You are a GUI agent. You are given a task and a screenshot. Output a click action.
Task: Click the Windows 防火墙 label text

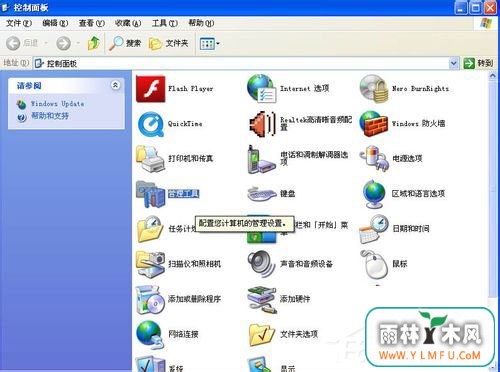pyautogui.click(x=419, y=124)
